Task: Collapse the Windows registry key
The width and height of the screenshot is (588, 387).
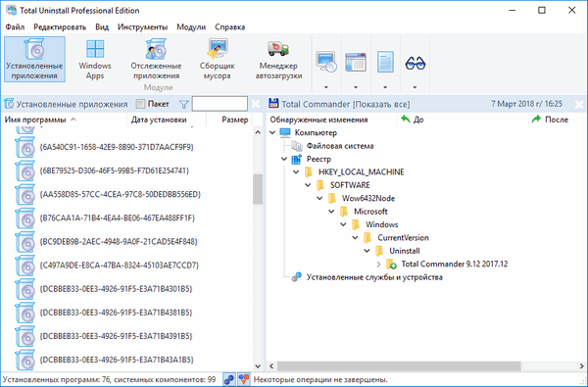Action: click(x=344, y=224)
